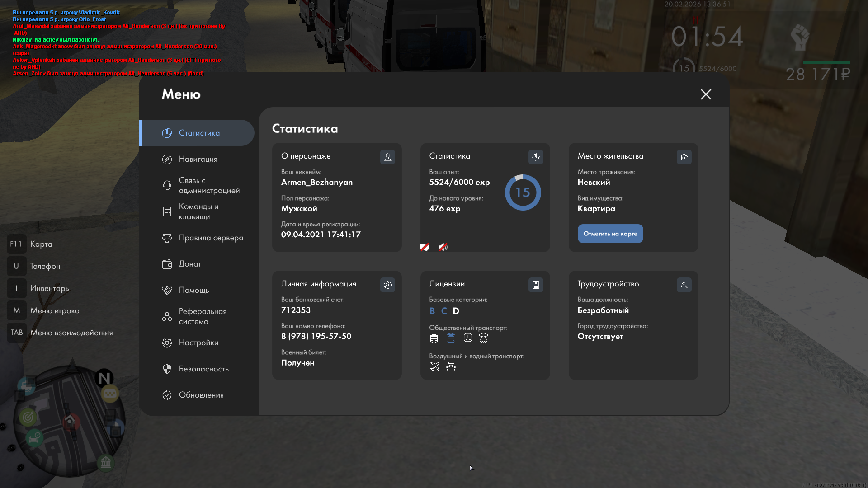Viewport: 868px width, 488px height.
Task: Click the level 15 experience progress ring
Action: (x=523, y=192)
